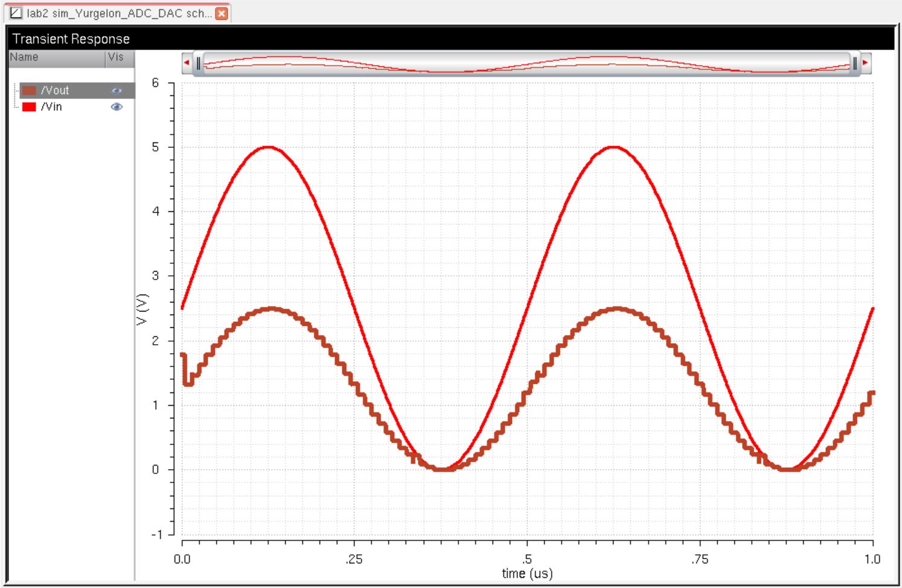The image size is (902, 588).
Task: Click the /Vout brown color swatch
Action: point(29,91)
